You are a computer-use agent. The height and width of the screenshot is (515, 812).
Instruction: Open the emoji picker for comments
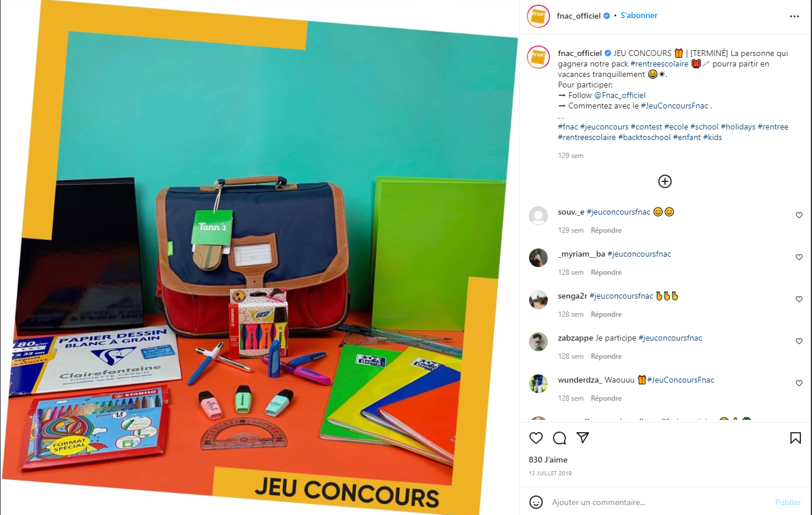click(x=536, y=502)
